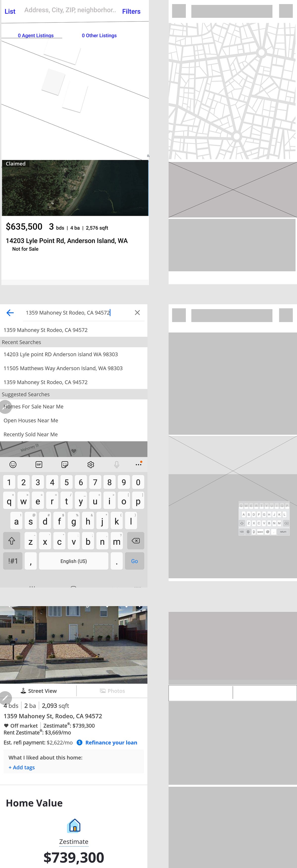Tap the period key on keyboard
Image resolution: width=297 pixels, height=868 pixels.
[x=117, y=561]
